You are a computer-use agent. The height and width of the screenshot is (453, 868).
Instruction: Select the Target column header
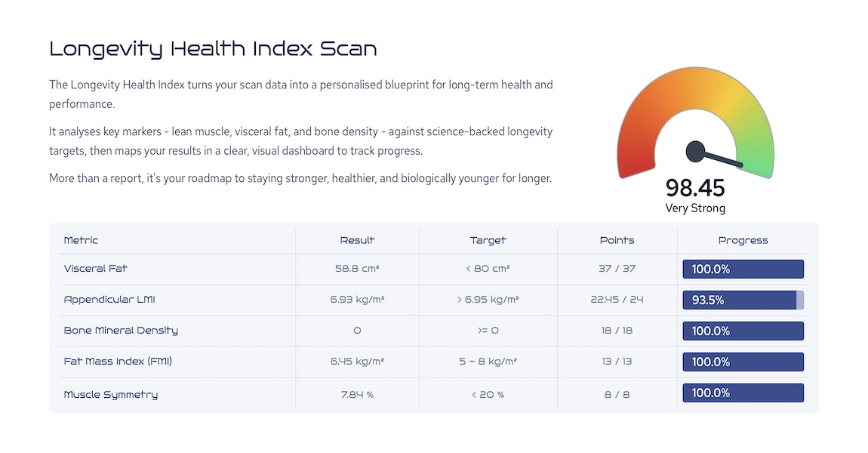tap(488, 240)
